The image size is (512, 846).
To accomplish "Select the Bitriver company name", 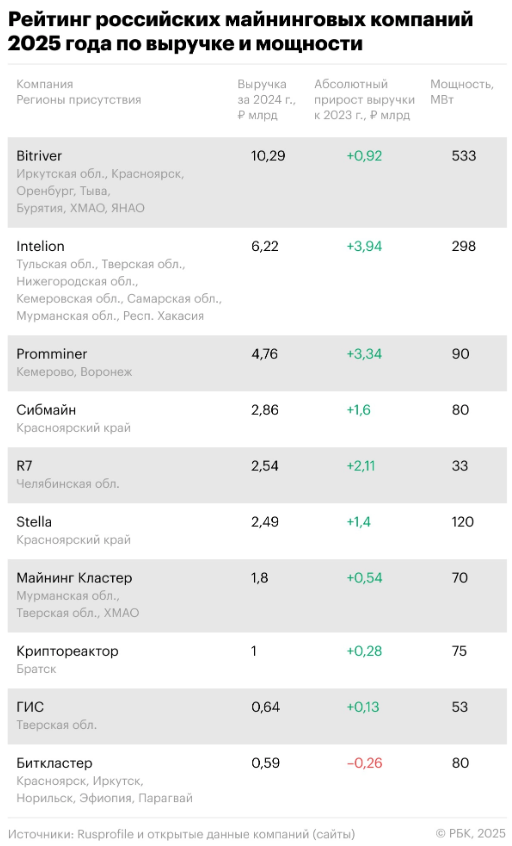I will point(39,156).
